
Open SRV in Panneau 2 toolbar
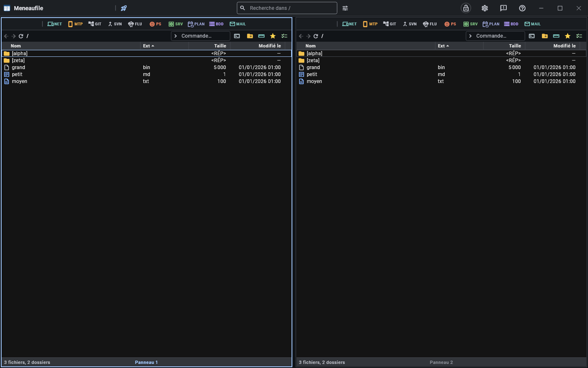[470, 24]
